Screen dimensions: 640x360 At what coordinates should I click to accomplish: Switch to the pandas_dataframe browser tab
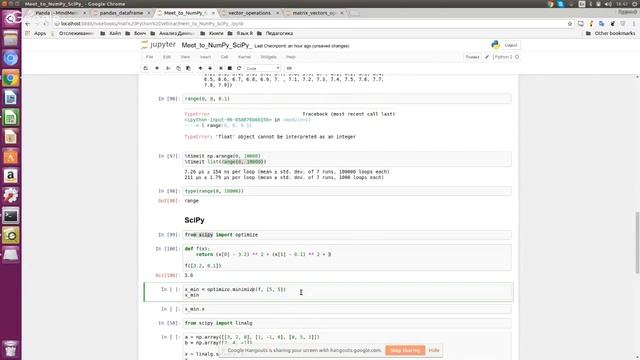121,13
